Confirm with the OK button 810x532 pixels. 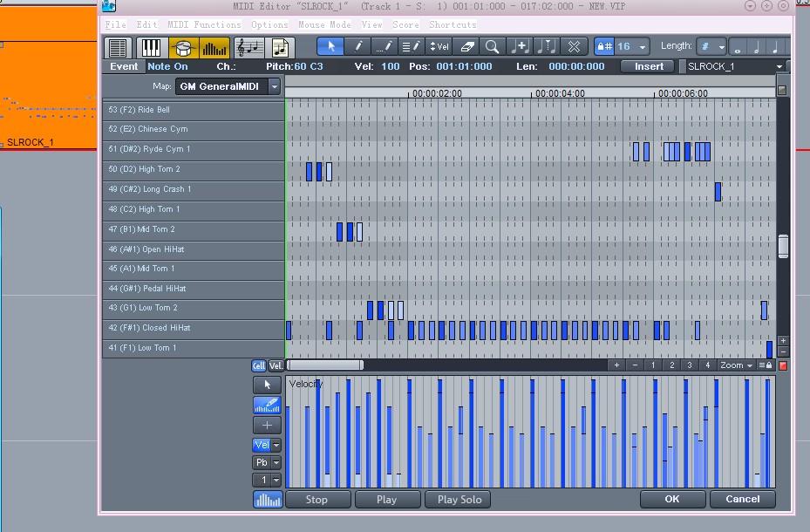(x=672, y=499)
